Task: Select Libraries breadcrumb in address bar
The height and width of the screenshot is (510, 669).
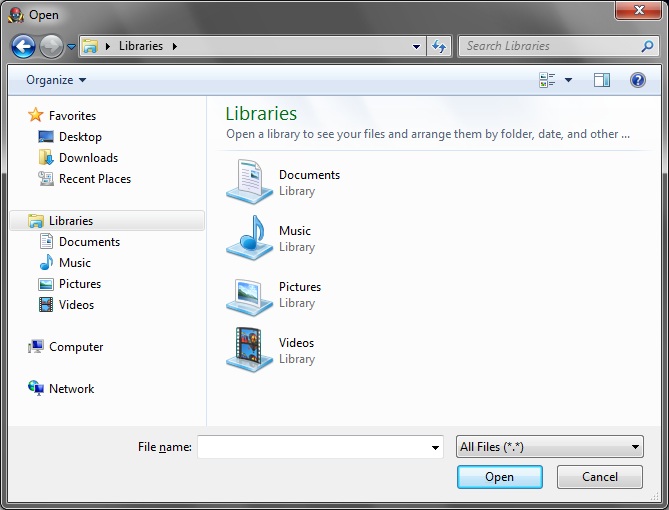Action: 141,46
